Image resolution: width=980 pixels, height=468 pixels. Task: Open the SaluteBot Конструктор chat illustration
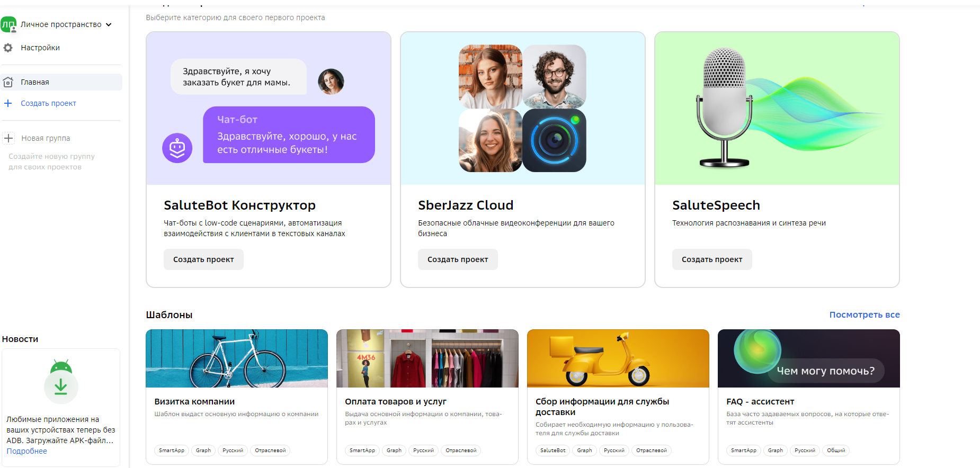[x=269, y=109]
